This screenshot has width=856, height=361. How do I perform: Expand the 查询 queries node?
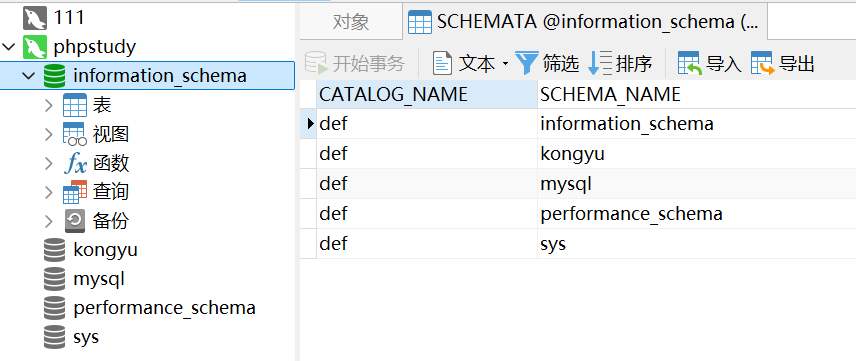[49, 192]
